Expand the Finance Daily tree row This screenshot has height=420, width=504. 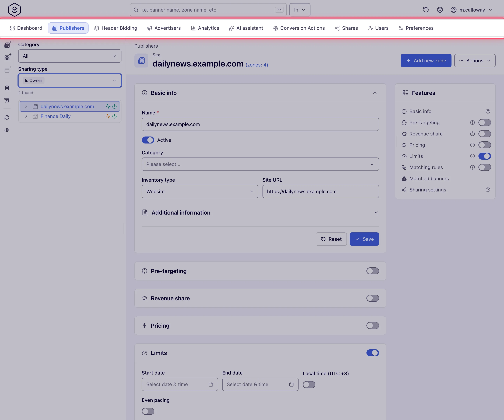tap(26, 116)
